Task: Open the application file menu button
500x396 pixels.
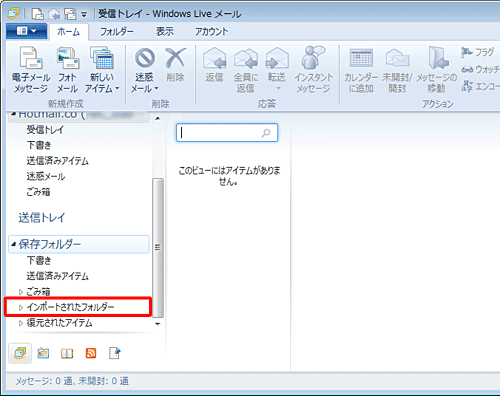Action: point(26,31)
